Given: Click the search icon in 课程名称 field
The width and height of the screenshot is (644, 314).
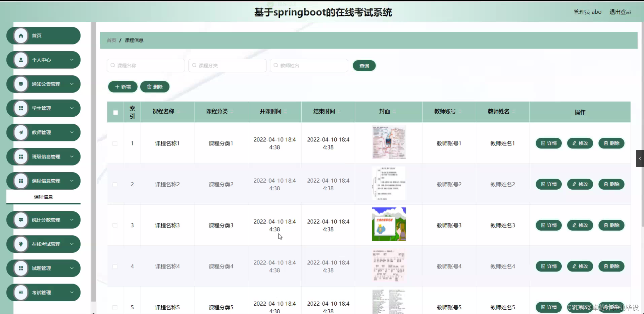Looking at the screenshot, I should [113, 65].
